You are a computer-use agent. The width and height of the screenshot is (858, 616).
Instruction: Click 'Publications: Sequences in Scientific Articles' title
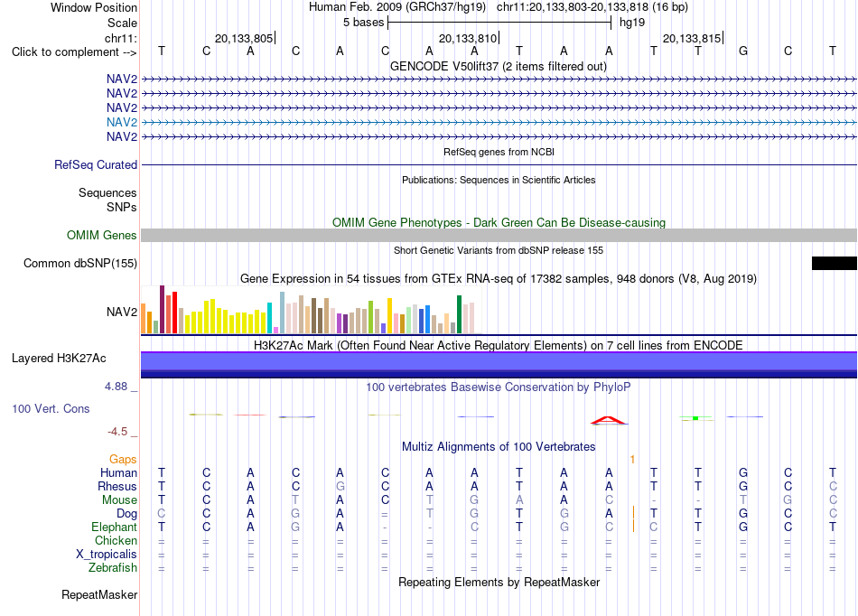click(499, 180)
